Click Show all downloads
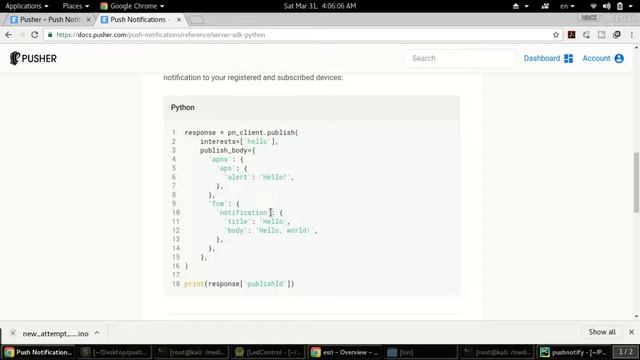 point(602,332)
